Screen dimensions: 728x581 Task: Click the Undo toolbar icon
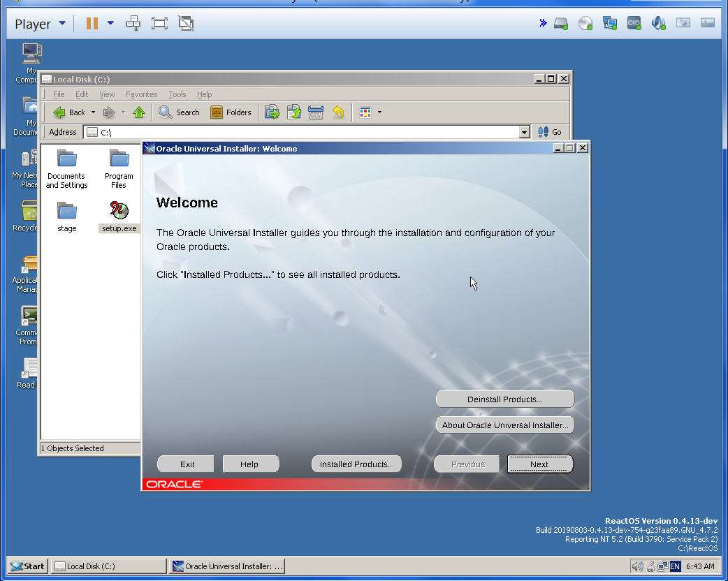point(338,112)
